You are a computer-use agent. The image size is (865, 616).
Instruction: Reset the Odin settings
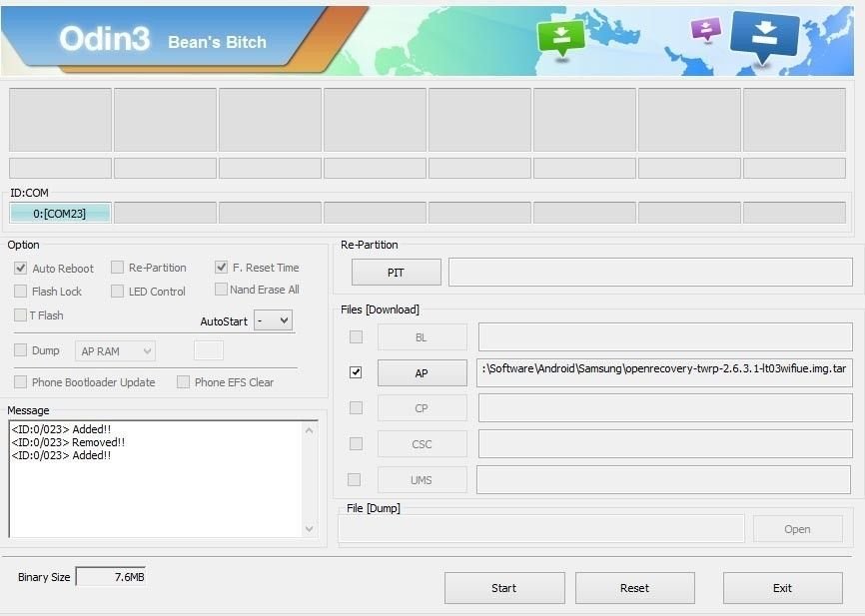pos(634,588)
